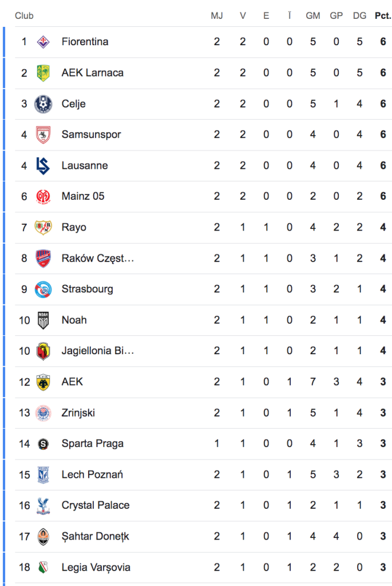Click the Sparta Praga crest icon

(43, 444)
